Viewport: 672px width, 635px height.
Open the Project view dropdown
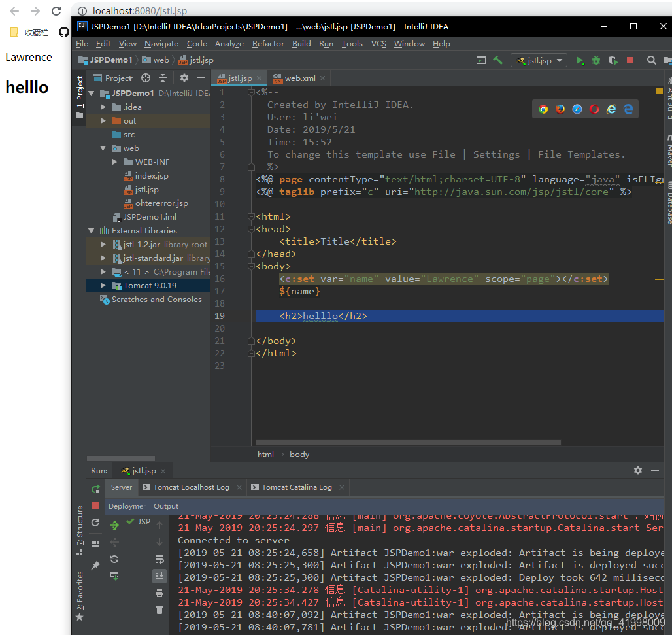click(113, 78)
